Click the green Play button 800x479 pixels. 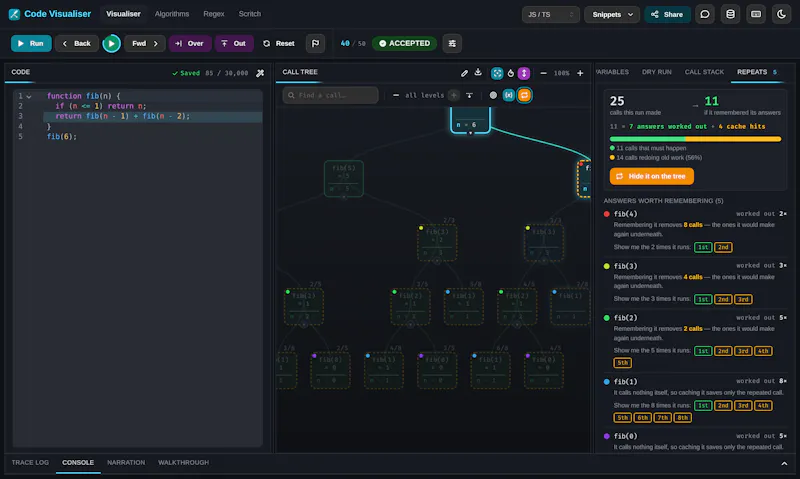(x=111, y=43)
